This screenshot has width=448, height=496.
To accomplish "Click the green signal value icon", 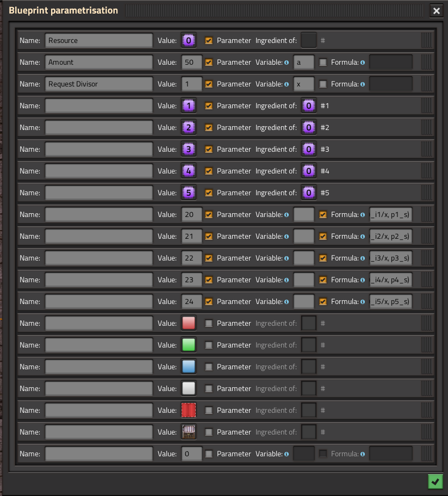I will tap(189, 345).
